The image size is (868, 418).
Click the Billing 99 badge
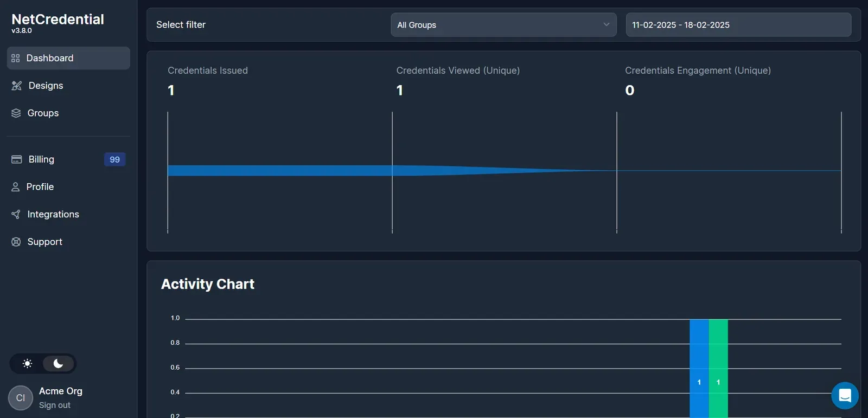pyautogui.click(x=114, y=159)
